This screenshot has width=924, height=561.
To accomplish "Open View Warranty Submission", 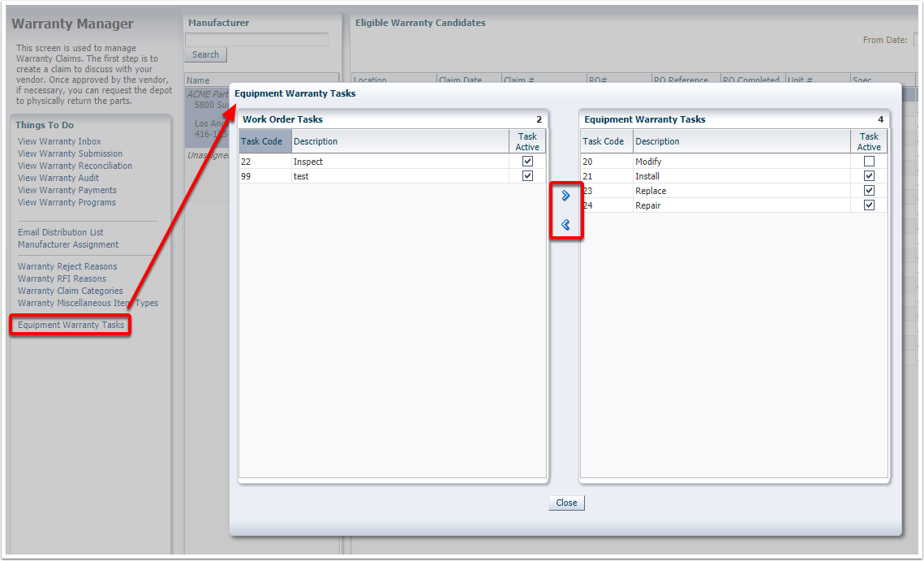I will [x=70, y=153].
